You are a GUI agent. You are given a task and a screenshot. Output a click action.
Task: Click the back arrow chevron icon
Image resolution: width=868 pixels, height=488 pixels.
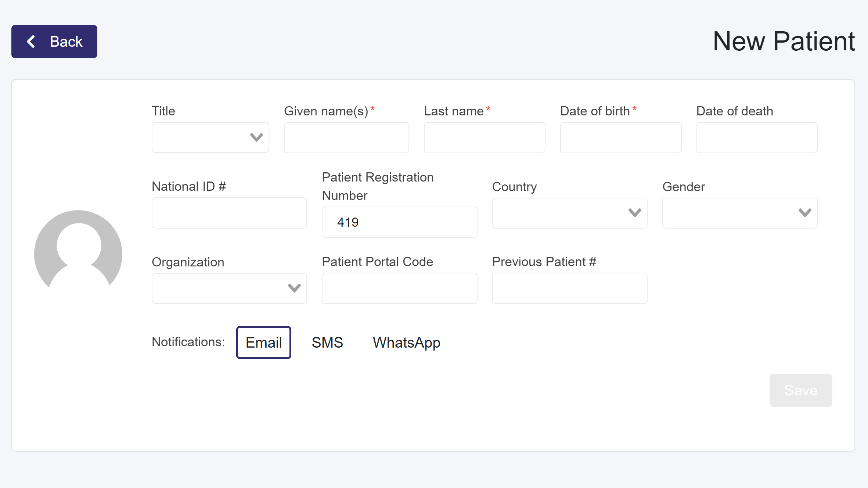pyautogui.click(x=31, y=42)
